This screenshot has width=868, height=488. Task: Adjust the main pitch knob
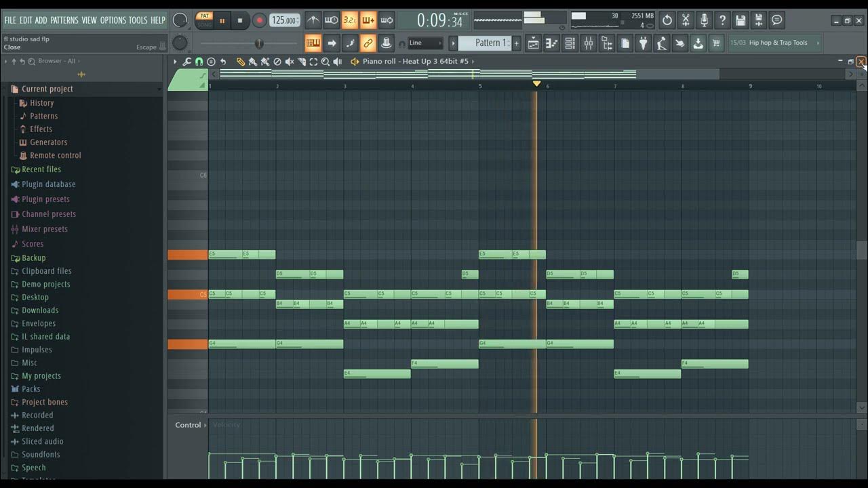[x=180, y=43]
